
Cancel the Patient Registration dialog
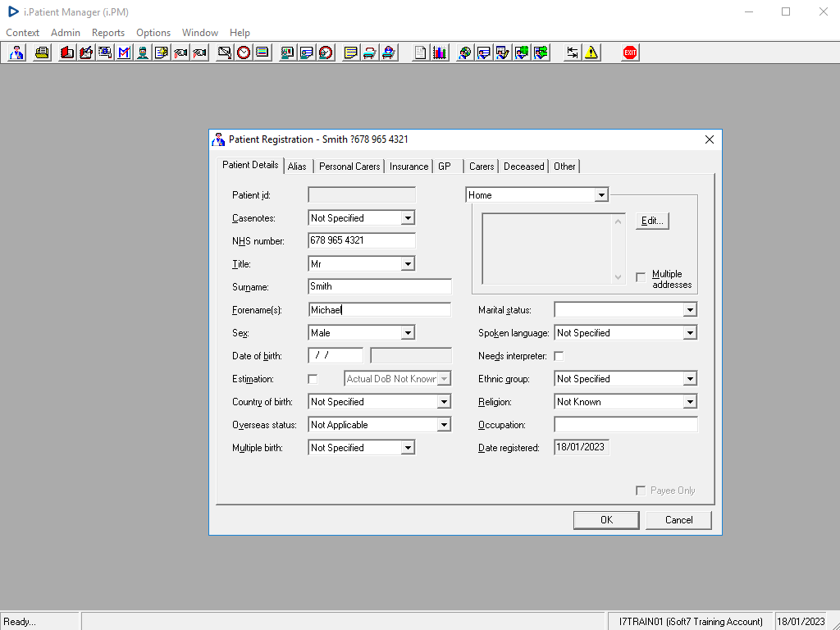678,520
